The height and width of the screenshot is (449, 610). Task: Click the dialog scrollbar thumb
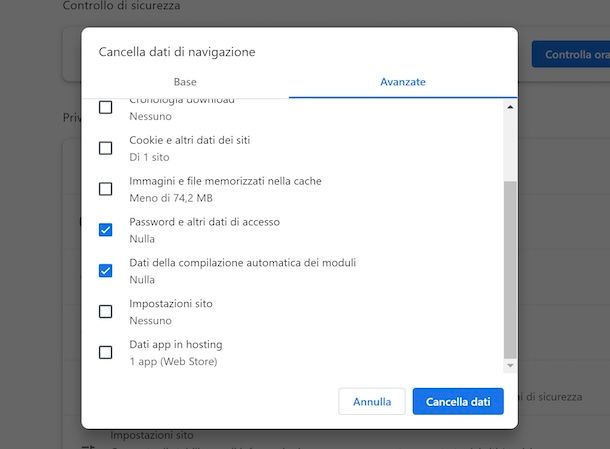point(510,270)
